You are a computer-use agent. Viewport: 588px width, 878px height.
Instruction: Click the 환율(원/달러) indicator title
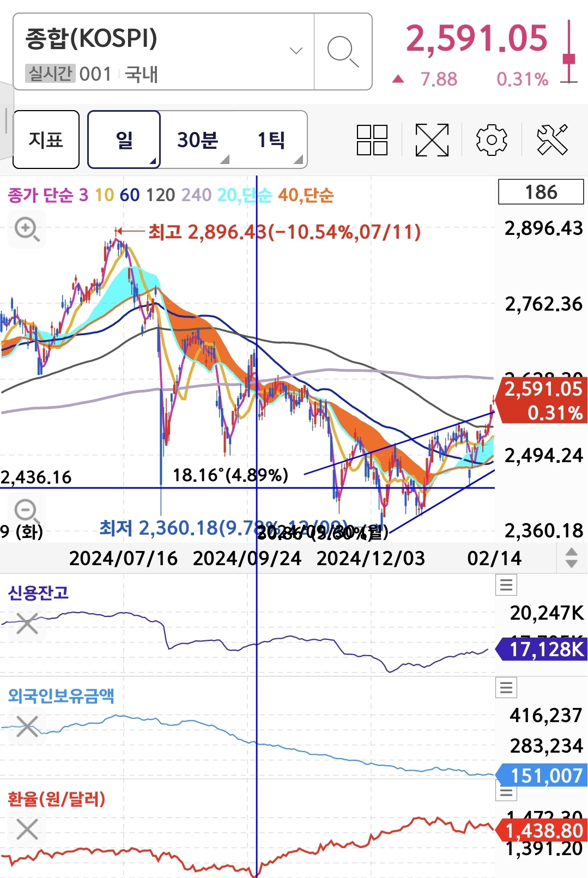57,799
